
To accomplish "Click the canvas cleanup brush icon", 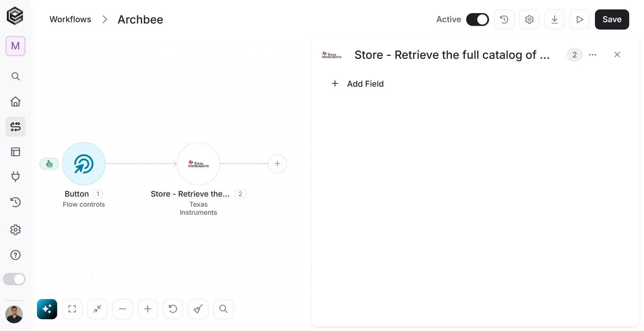I will tap(198, 309).
